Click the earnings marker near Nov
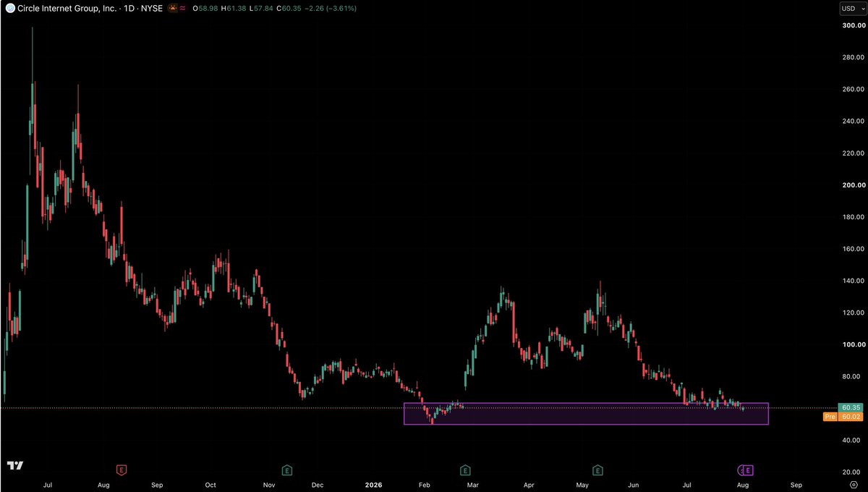 pyautogui.click(x=287, y=469)
